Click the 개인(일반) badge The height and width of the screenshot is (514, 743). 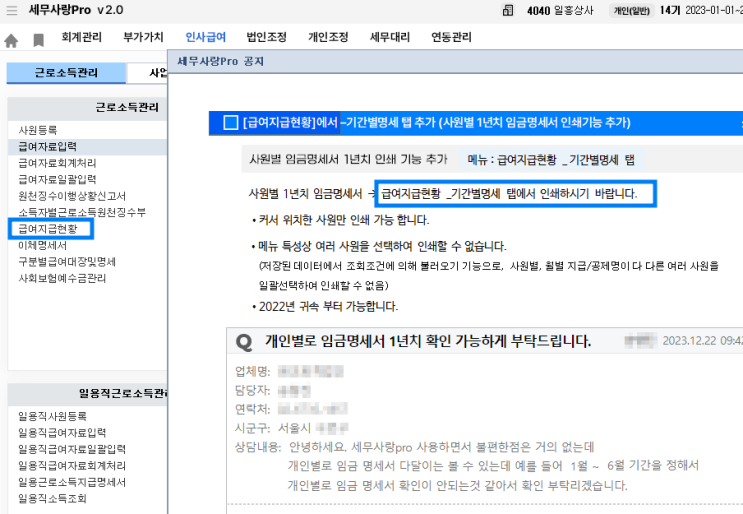[632, 10]
